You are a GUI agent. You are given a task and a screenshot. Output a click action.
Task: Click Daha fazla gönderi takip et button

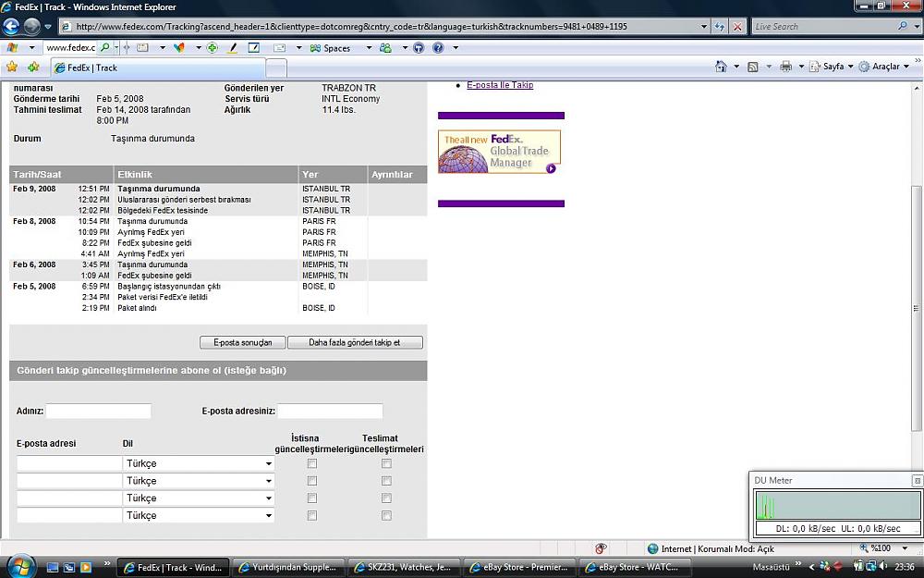(355, 343)
